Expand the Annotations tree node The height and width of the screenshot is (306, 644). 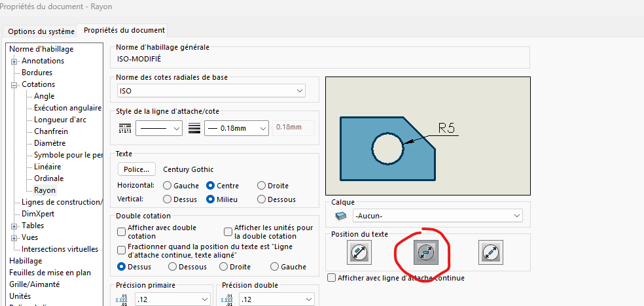pyautogui.click(x=14, y=61)
